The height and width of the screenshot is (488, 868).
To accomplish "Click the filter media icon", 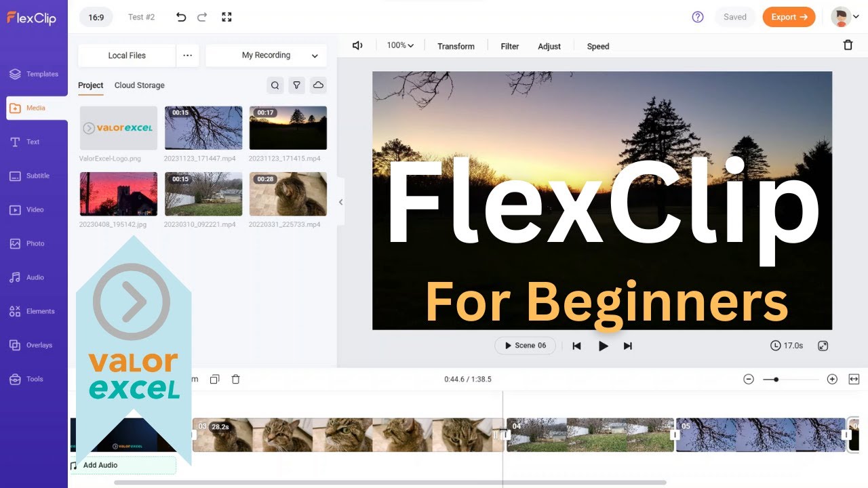I will [296, 85].
